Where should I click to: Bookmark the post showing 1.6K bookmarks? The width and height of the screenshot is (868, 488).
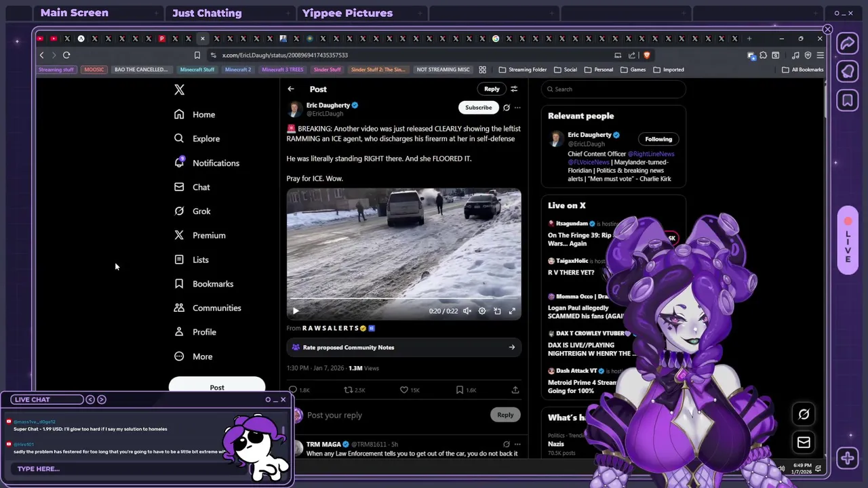click(x=466, y=390)
